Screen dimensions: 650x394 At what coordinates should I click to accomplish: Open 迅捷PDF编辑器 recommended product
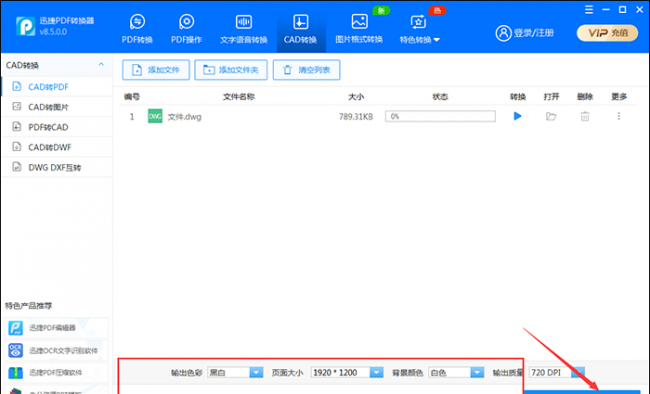(56, 328)
